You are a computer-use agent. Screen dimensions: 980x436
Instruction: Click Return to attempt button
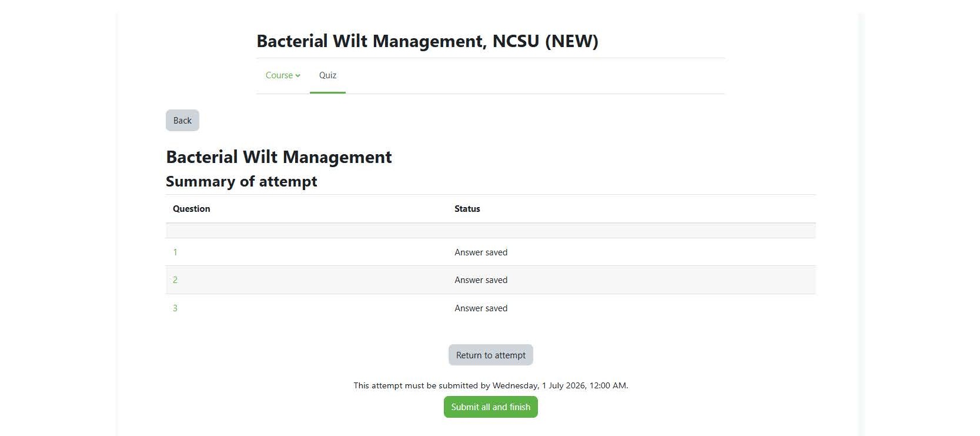[x=490, y=355]
